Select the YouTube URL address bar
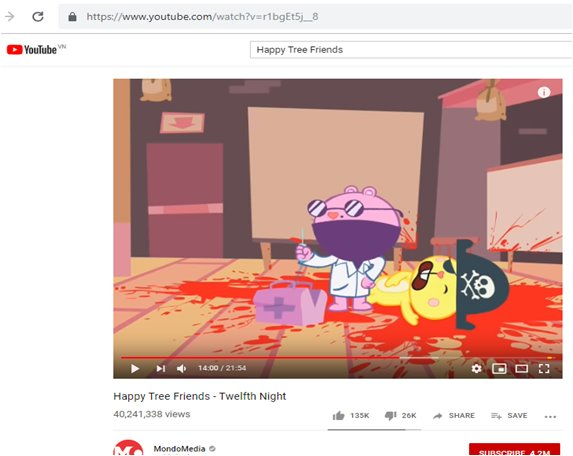The image size is (573, 456). [316, 16]
